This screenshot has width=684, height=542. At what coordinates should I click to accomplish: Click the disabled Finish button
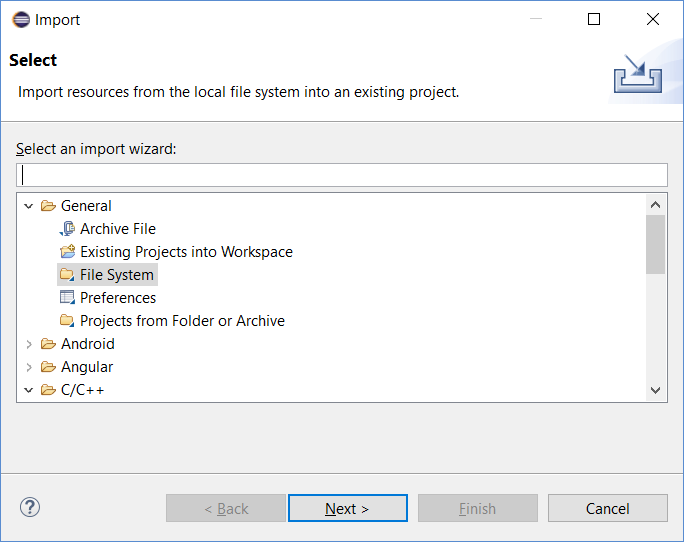(478, 508)
